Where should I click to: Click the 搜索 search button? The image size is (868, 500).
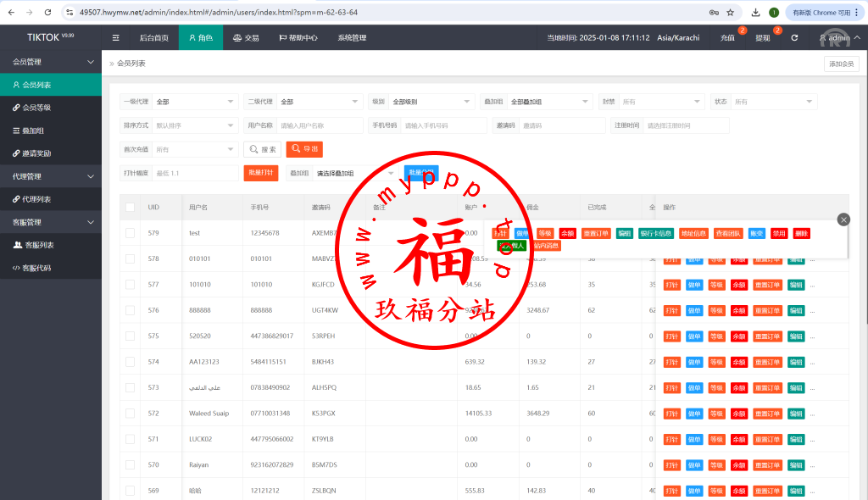pos(263,149)
